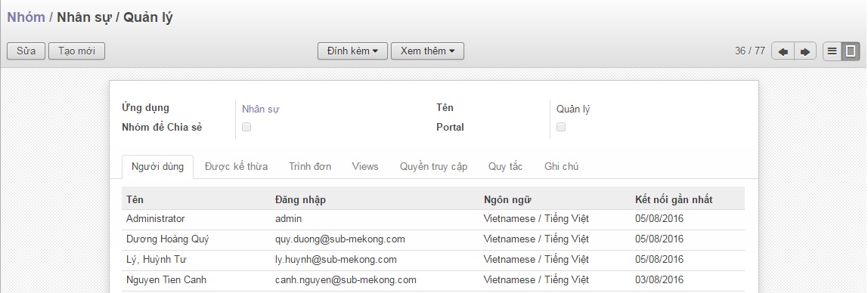Click login canh.nguyen@sub-mekong.com
Viewport: 868px width, 293px height.
coord(346,280)
